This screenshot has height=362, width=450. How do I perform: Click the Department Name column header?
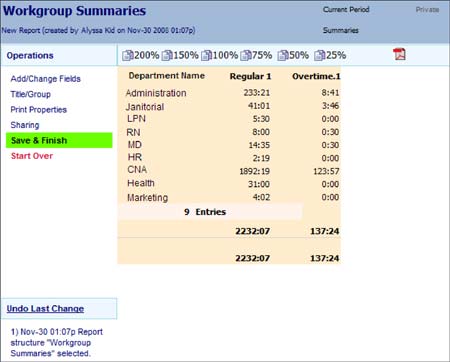167,76
